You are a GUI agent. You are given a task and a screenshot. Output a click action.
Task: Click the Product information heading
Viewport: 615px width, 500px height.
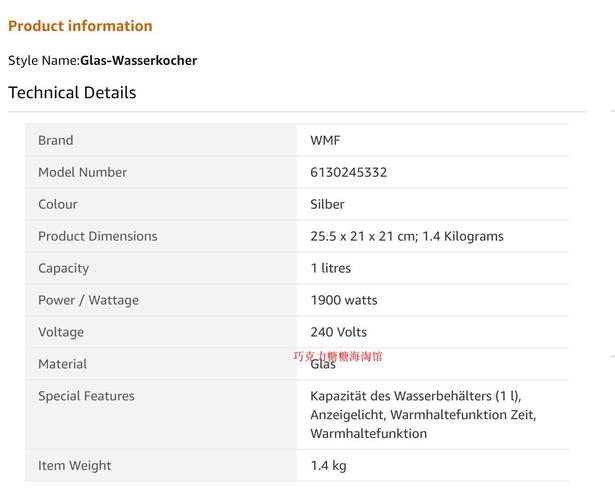point(80,26)
